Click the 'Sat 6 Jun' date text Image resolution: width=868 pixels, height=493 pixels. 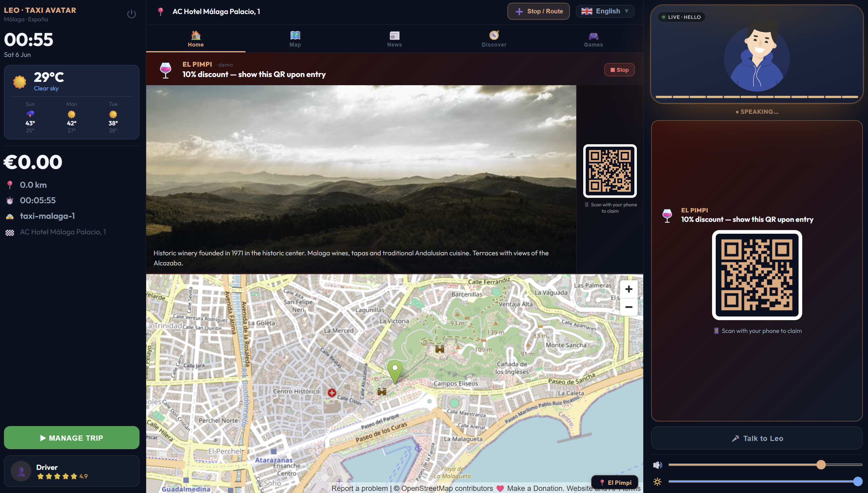coord(17,54)
